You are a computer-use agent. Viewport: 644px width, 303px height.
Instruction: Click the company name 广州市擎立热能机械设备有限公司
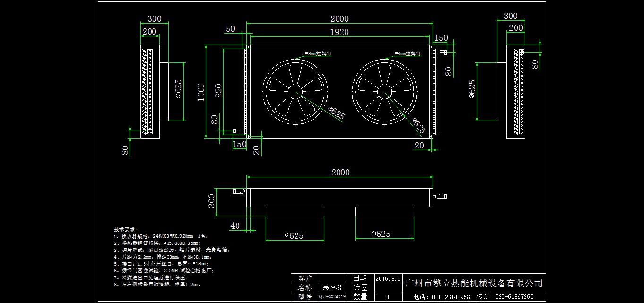[x=474, y=284]
